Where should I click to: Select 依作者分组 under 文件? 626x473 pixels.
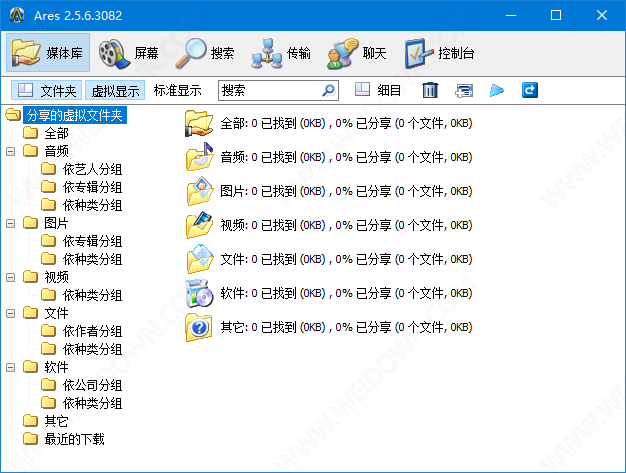(x=92, y=331)
